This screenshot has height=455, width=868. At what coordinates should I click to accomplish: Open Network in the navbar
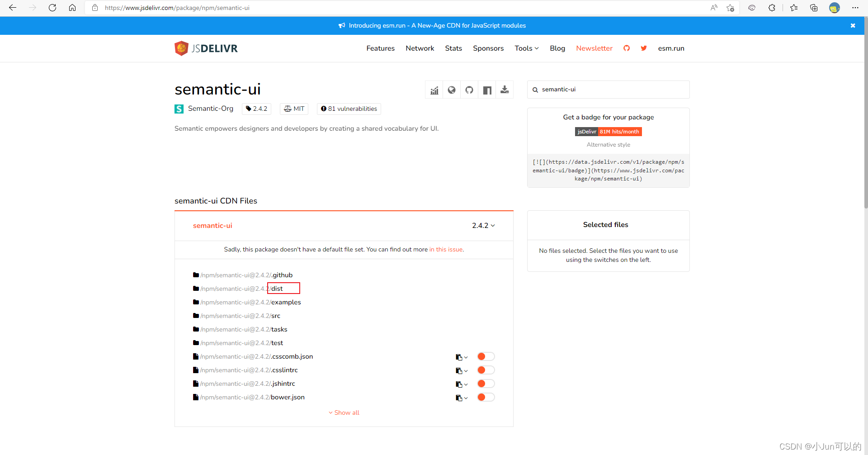tap(420, 48)
